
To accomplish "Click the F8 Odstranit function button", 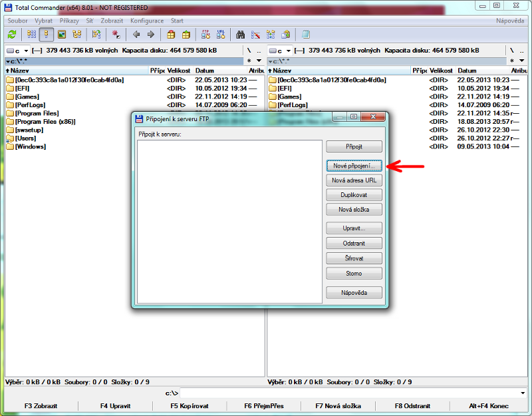I will click(412, 406).
